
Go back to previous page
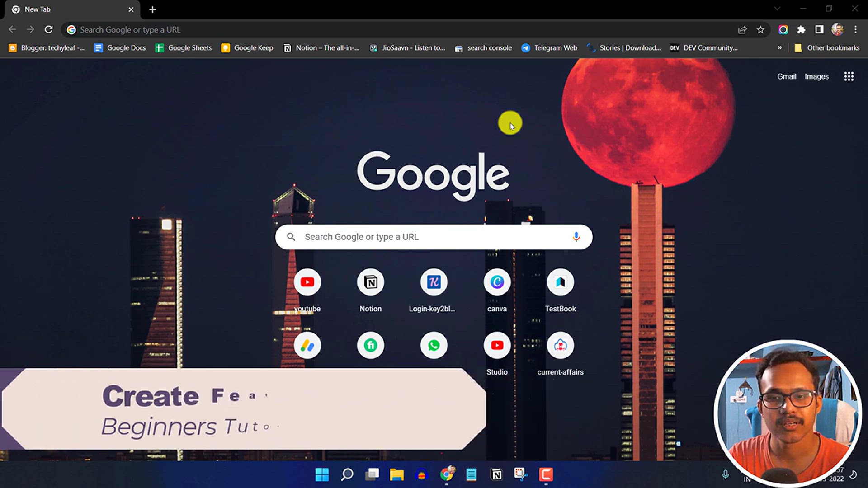coord(13,29)
